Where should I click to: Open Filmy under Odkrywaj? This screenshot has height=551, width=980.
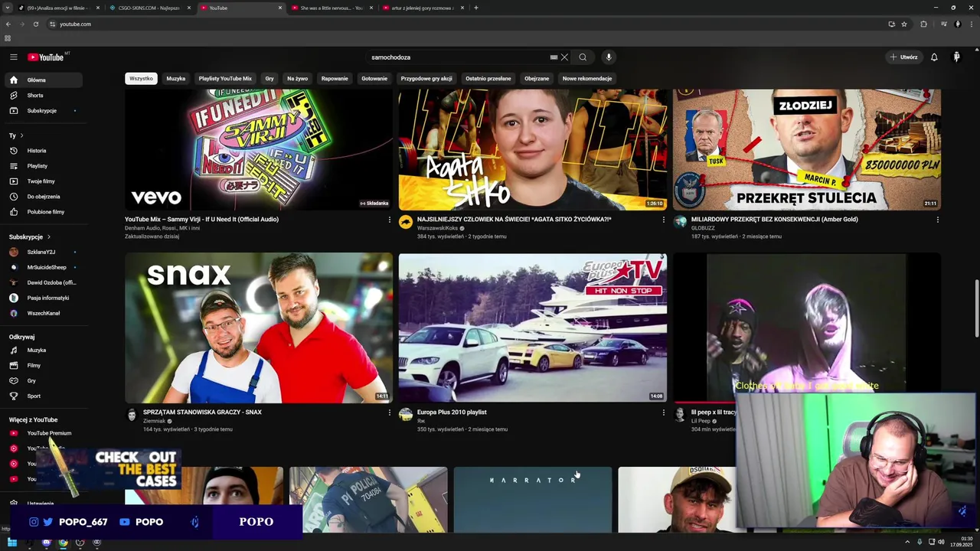[43, 366]
